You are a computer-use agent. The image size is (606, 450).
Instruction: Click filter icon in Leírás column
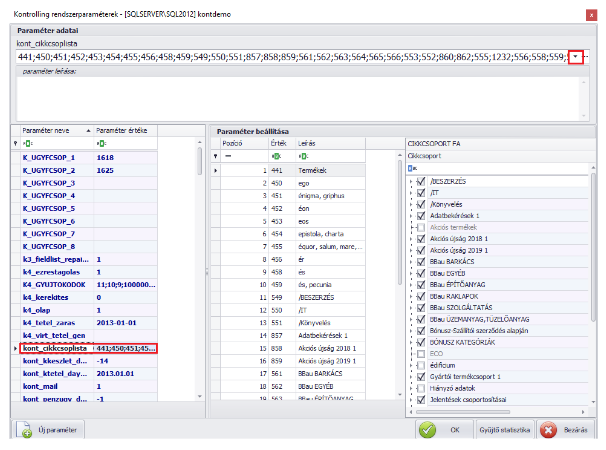[x=304, y=157]
